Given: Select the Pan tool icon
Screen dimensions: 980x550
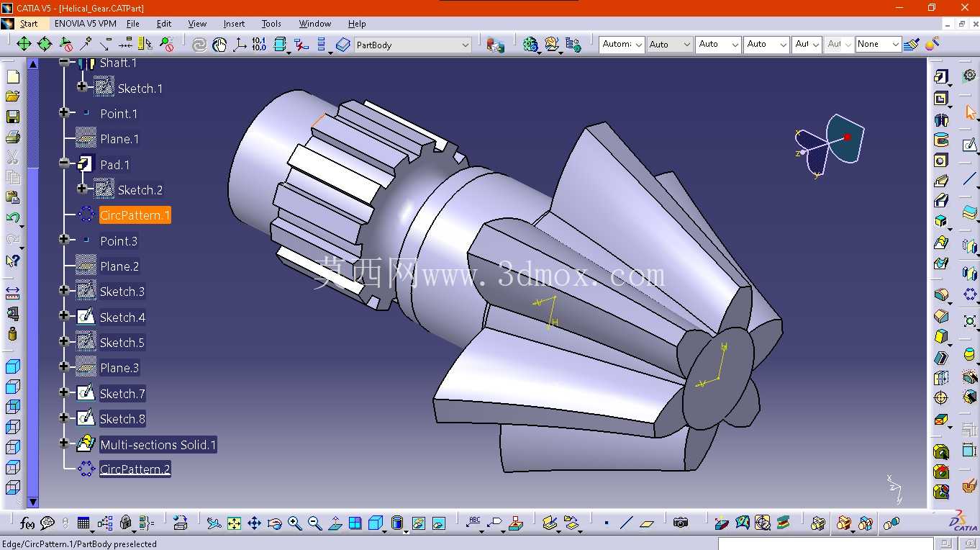Looking at the screenshot, I should pyautogui.click(x=254, y=523).
